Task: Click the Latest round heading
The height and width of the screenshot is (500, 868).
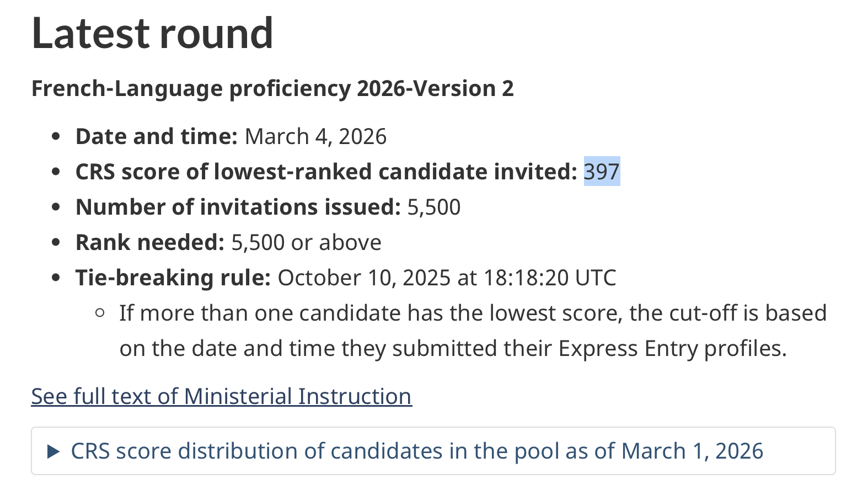Action: (152, 33)
